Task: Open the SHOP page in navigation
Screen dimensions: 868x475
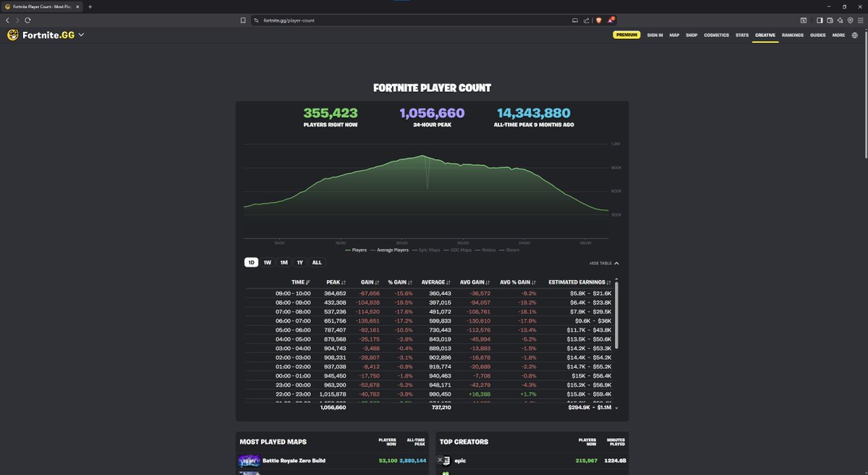Action: pos(692,35)
